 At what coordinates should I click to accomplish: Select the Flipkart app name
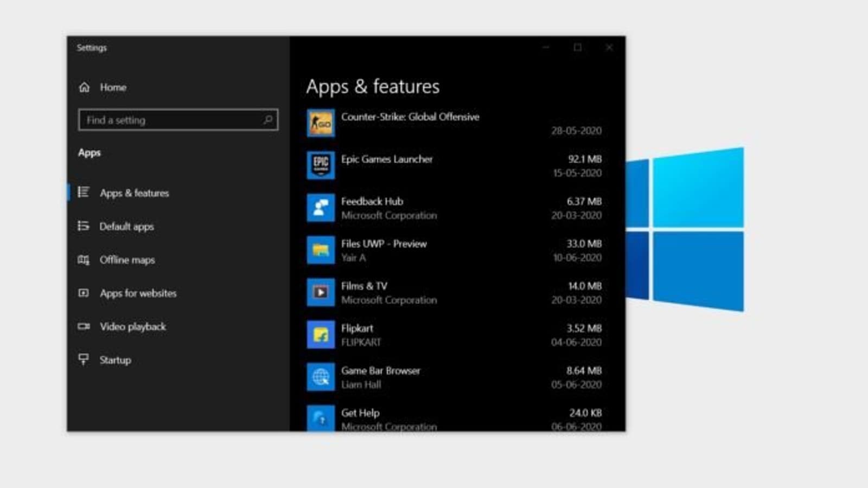pos(357,328)
